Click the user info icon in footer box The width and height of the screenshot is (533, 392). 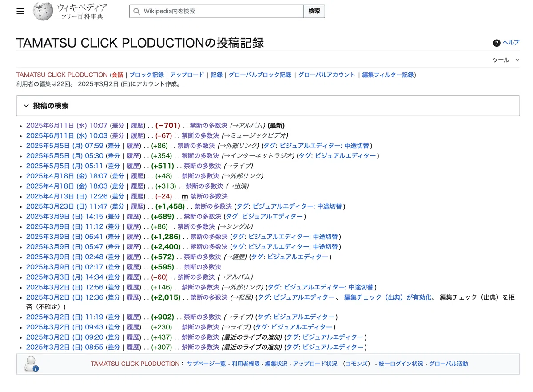click(32, 364)
